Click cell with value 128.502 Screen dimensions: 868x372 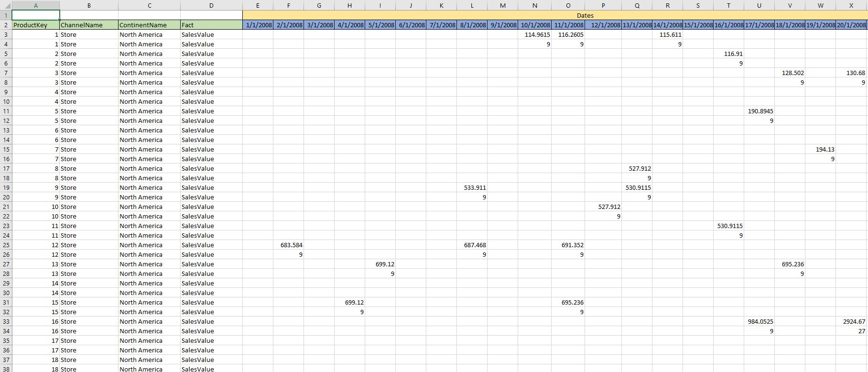tap(790, 73)
